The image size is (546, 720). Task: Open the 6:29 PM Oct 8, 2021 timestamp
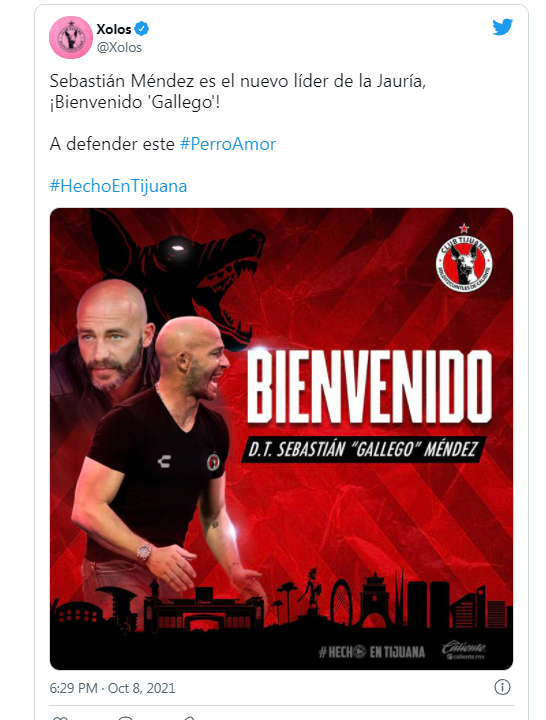[x=113, y=688]
